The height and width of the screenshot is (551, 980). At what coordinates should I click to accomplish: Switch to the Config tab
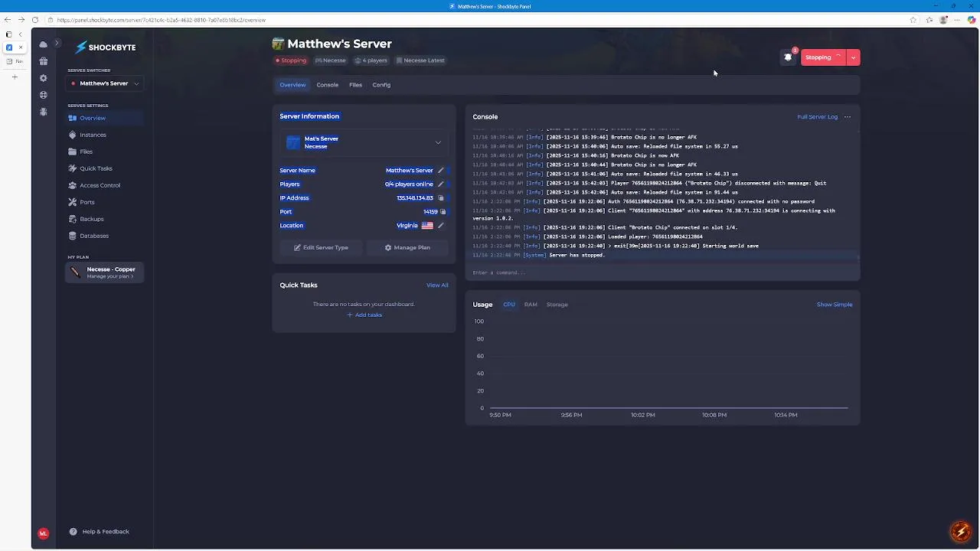coord(381,85)
